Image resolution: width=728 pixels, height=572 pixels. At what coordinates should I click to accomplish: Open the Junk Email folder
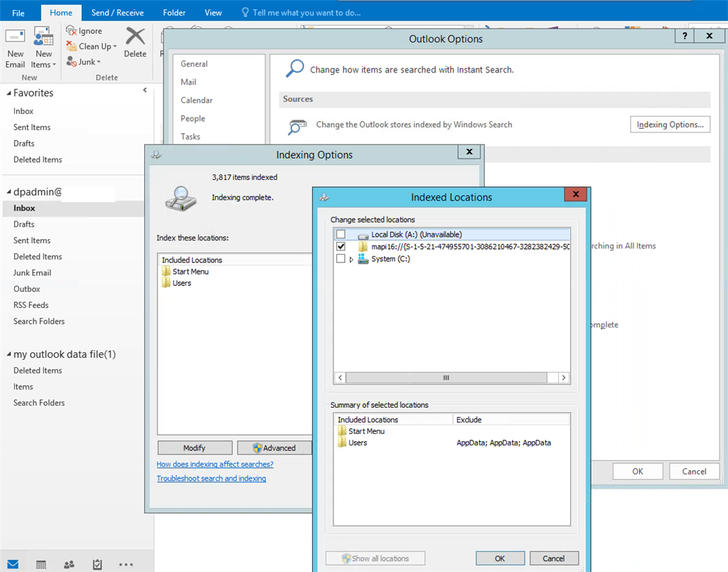32,272
